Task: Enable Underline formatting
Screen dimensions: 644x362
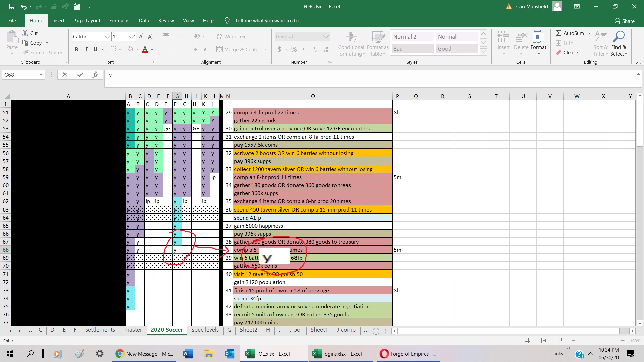Action: (x=95, y=49)
